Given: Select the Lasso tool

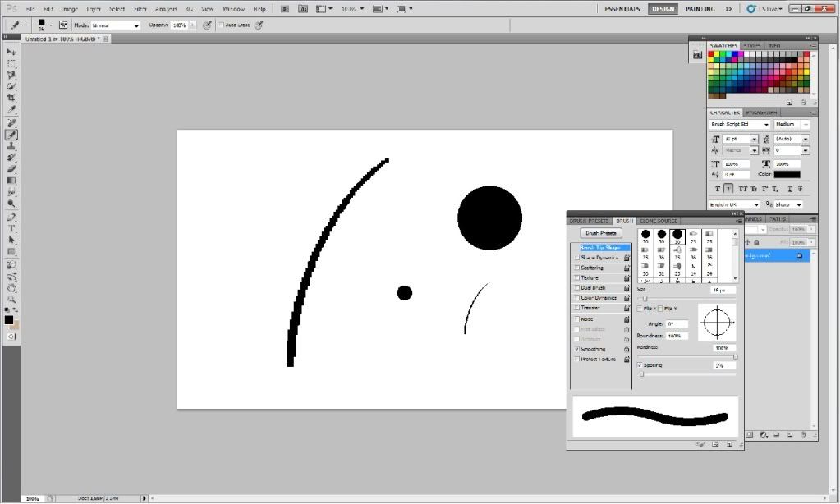Looking at the screenshot, I should (x=11, y=75).
